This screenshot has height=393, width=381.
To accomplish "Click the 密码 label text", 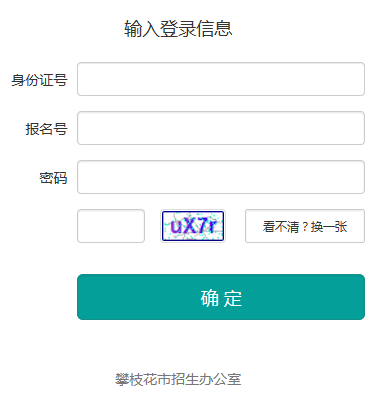I will (x=53, y=178).
